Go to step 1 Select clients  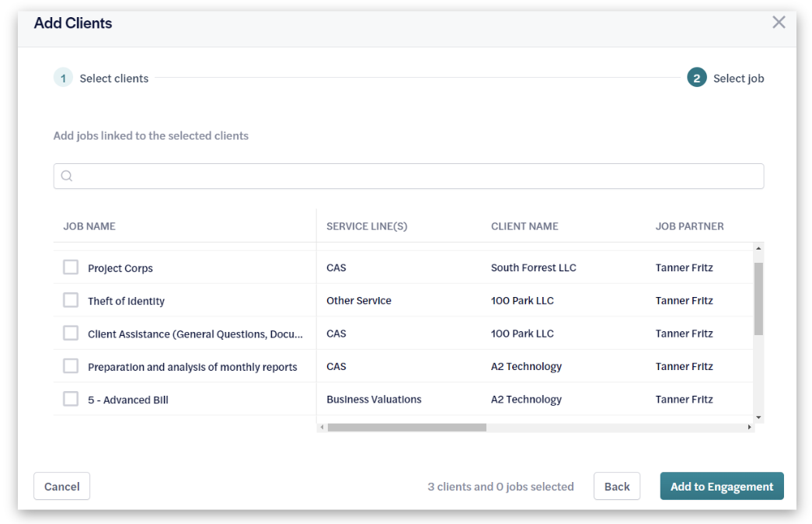tap(101, 78)
